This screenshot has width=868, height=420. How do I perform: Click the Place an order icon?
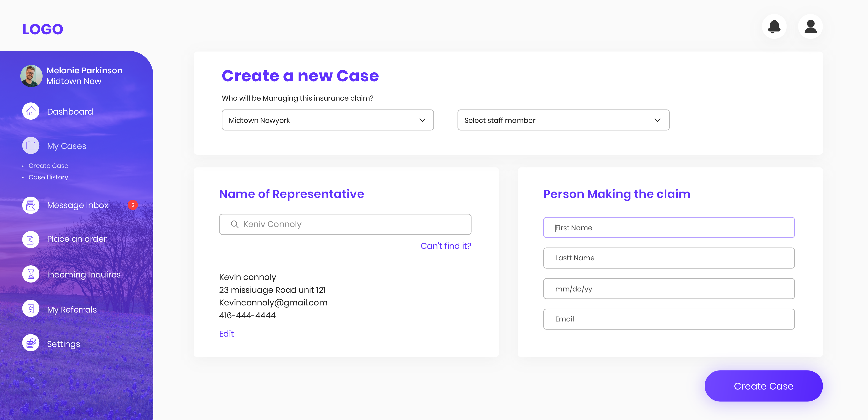[x=31, y=239]
